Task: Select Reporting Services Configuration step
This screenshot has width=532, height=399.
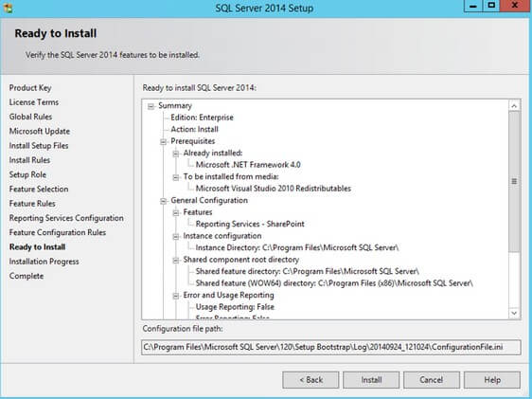Action: [66, 218]
